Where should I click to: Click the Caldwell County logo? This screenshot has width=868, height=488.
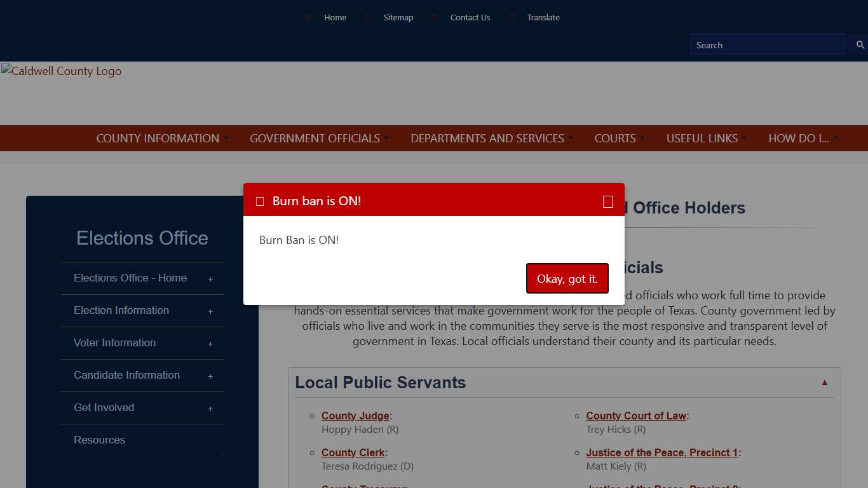tap(60, 71)
